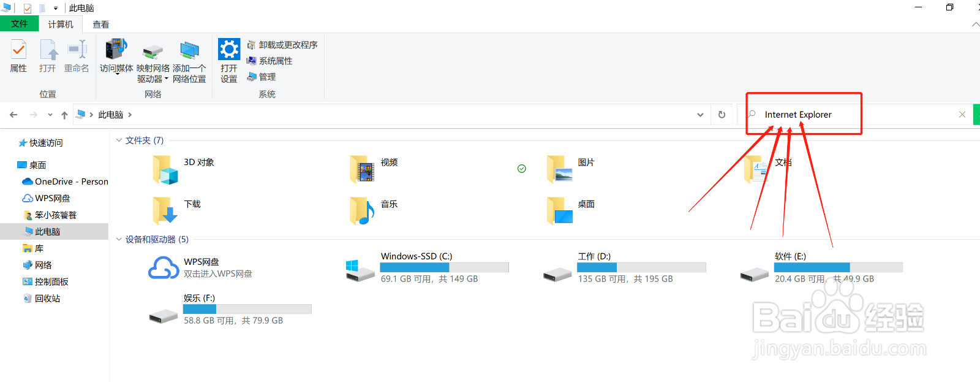Click 此电脑 in the address bar path
The width and height of the screenshot is (980, 382).
(x=110, y=115)
